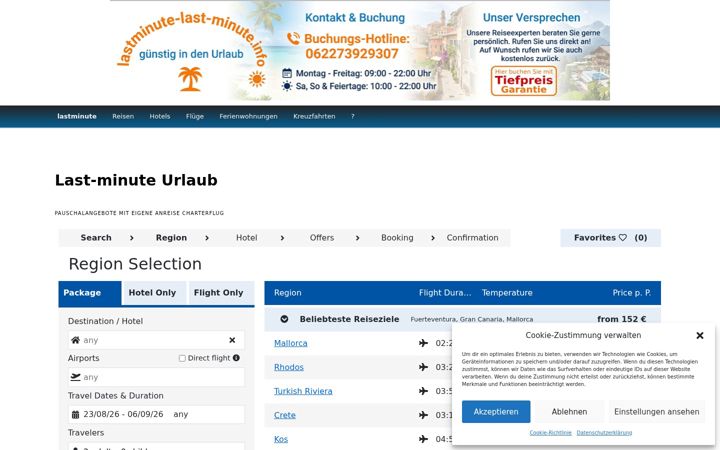The height and width of the screenshot is (450, 720).
Task: Sort by Region column header
Action: [288, 293]
